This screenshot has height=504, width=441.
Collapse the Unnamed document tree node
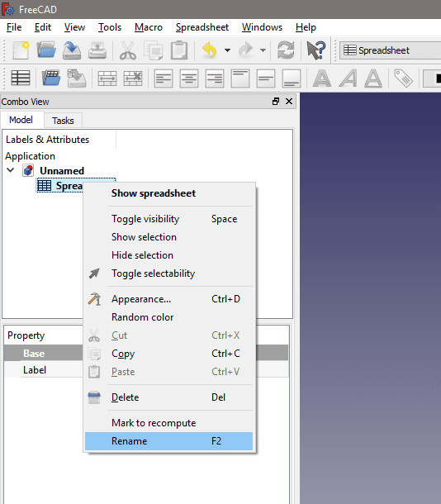click(11, 170)
